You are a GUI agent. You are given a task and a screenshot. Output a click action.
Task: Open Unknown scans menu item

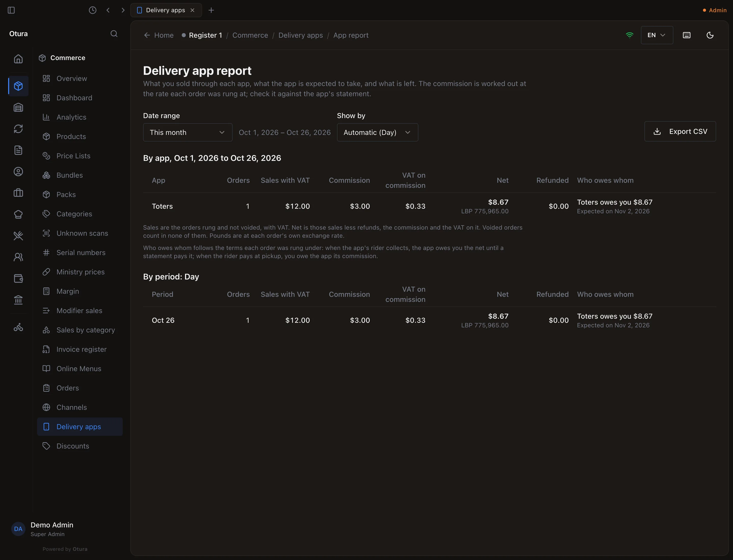80,233
